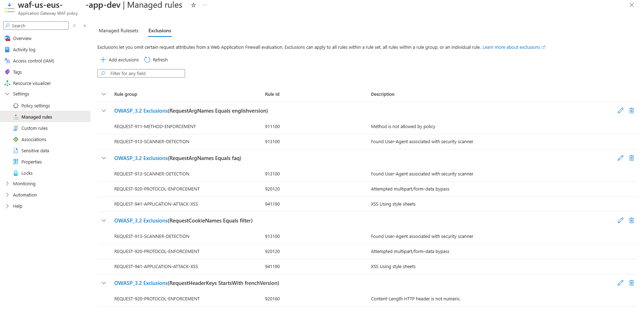Click the edit pencil for filter cookie exclusion
Image resolution: width=644 pixels, height=320 pixels.
(620, 220)
